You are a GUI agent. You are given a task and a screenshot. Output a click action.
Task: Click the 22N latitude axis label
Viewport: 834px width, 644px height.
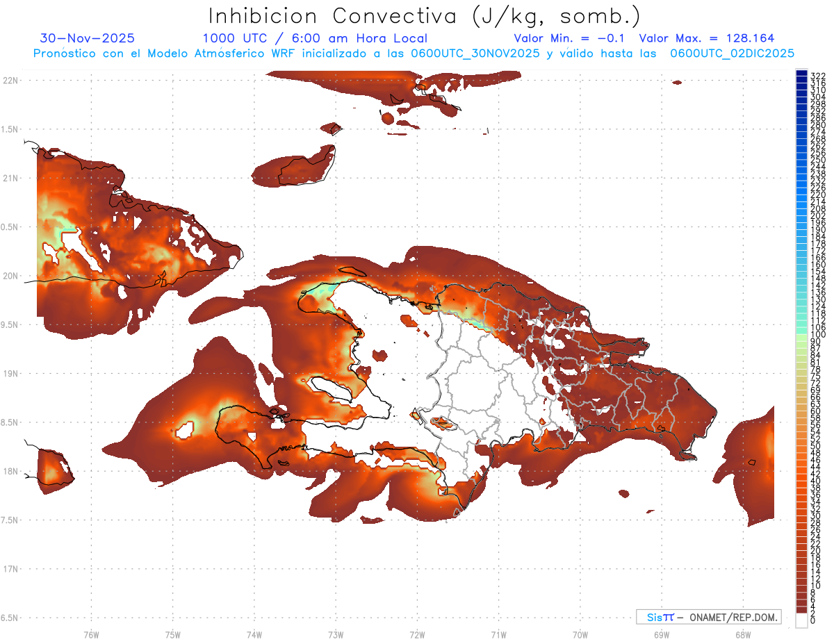[x=10, y=81]
